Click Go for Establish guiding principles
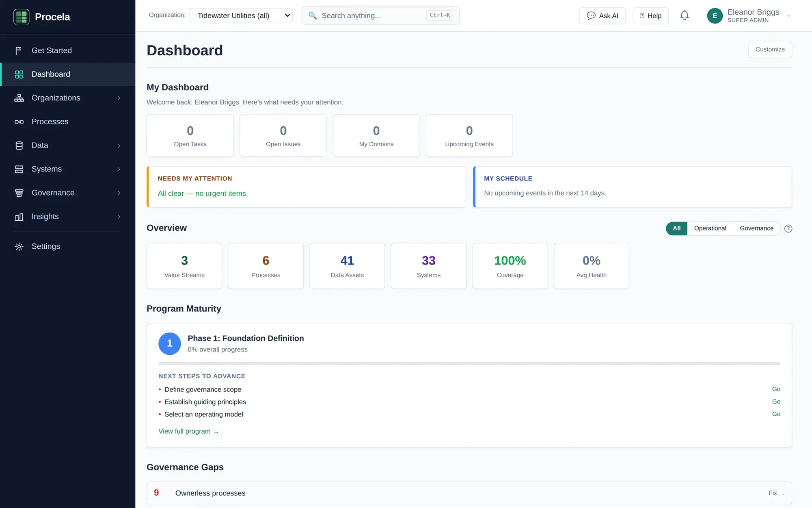 point(776,402)
